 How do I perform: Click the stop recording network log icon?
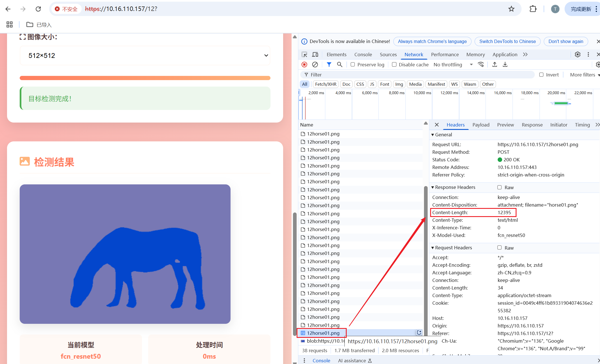coord(304,65)
